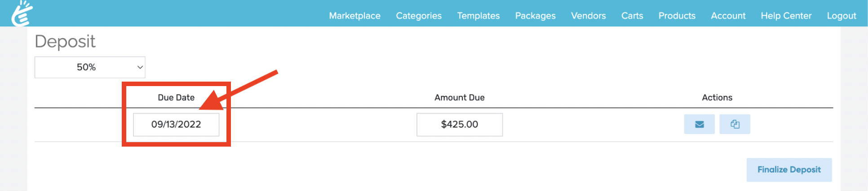868x191 pixels.
Task: Click the Logout link
Action: click(x=841, y=16)
